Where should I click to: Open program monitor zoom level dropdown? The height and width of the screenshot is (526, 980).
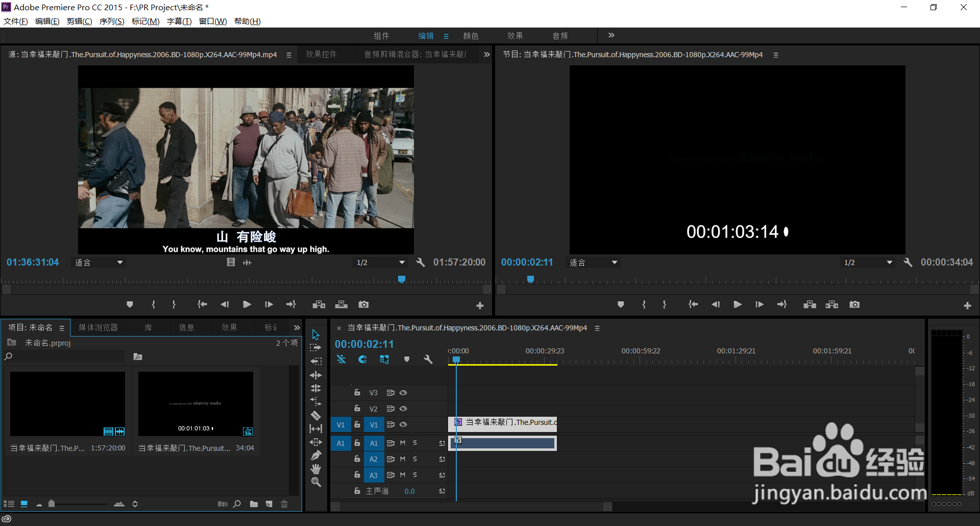(x=594, y=262)
